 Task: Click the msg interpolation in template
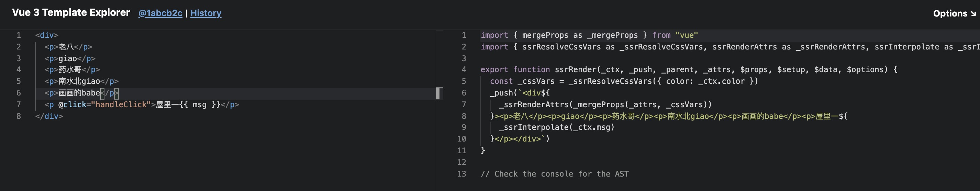click(199, 105)
